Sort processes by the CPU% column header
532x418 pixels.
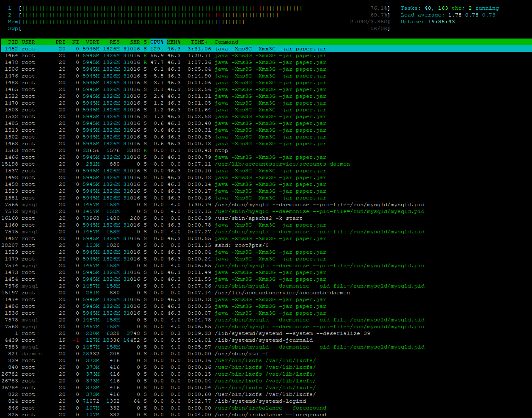click(x=157, y=42)
